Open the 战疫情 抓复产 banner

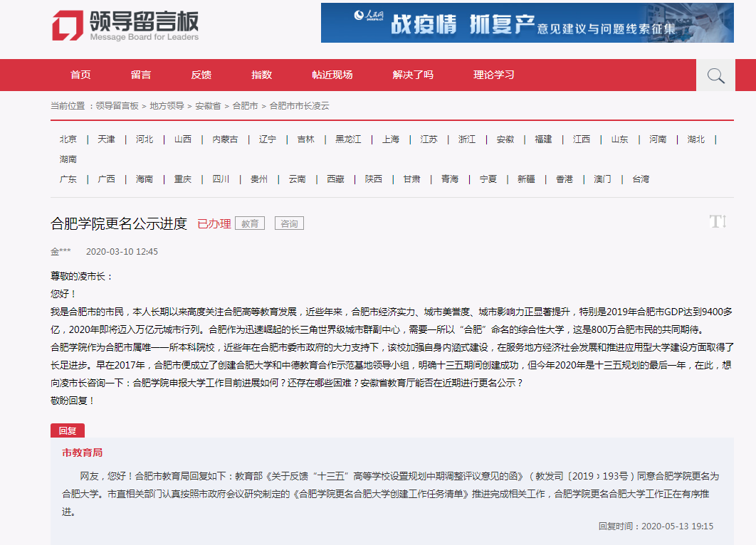(527, 23)
